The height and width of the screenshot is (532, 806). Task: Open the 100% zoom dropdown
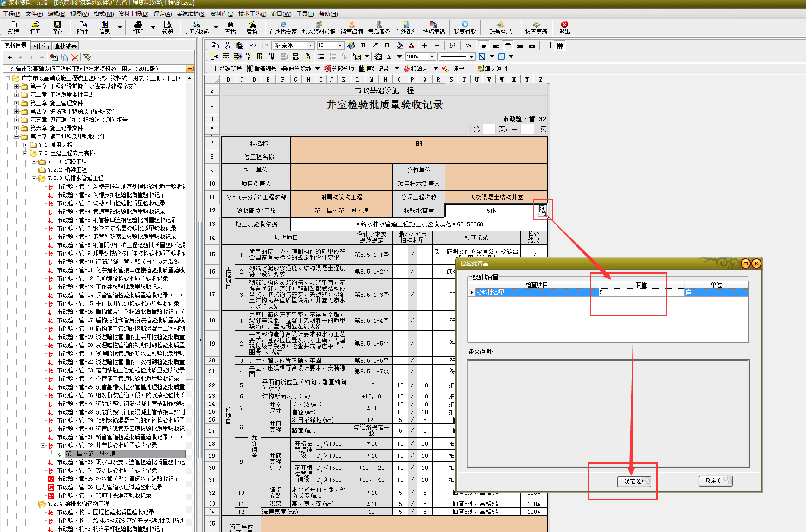coord(432,57)
